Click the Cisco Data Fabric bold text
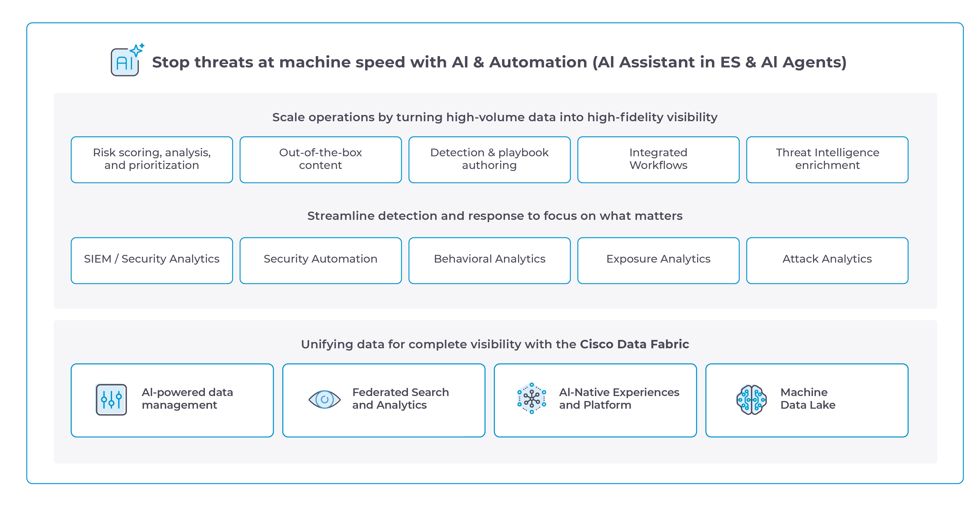This screenshot has height=508, width=980. click(634, 344)
